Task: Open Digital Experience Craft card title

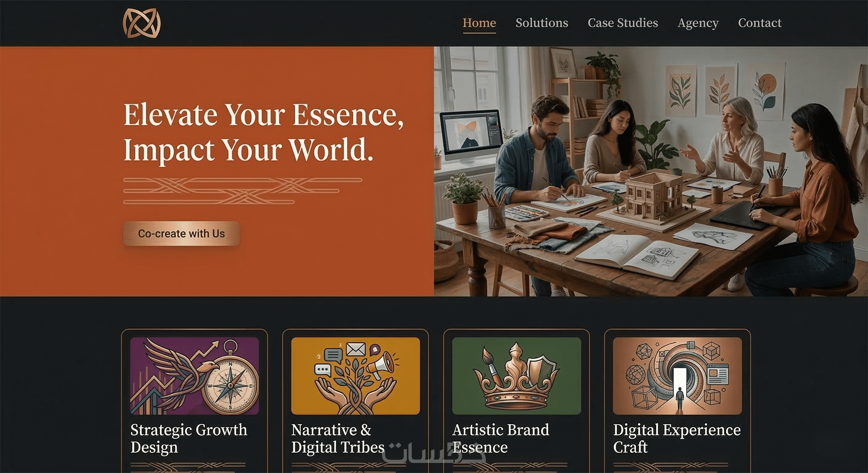Action: (677, 438)
